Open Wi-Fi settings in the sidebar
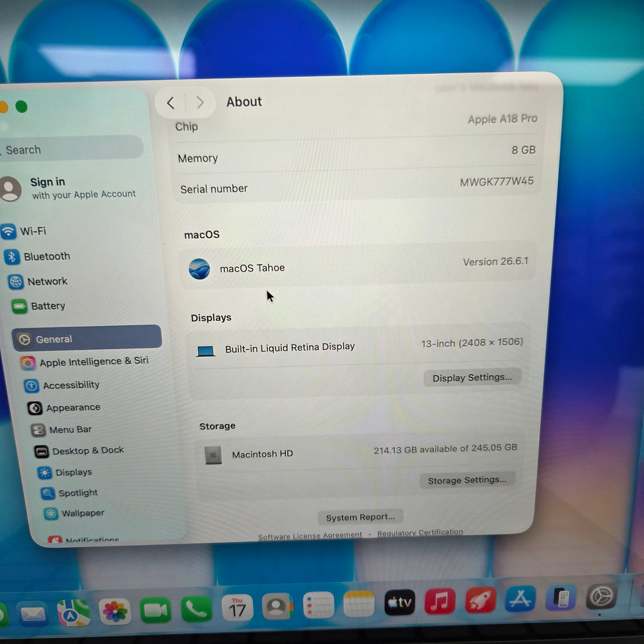This screenshot has height=644, width=644. point(24,231)
